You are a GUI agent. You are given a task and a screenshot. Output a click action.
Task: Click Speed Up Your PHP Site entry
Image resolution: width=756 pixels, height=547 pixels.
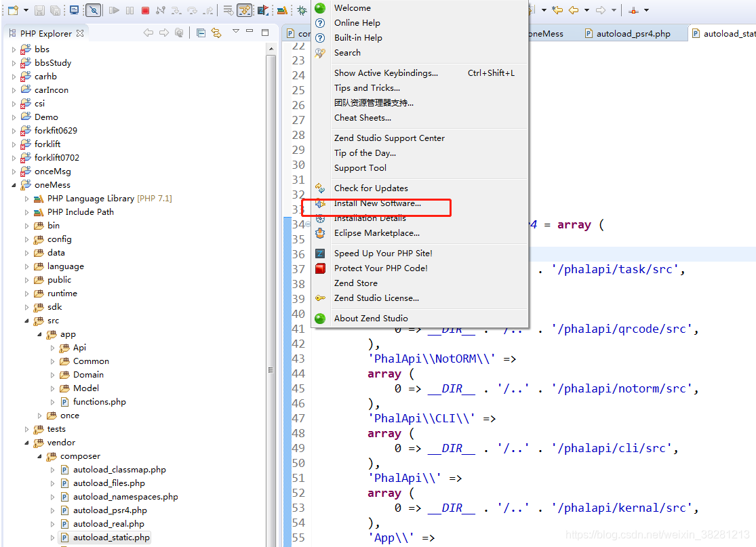420,253
